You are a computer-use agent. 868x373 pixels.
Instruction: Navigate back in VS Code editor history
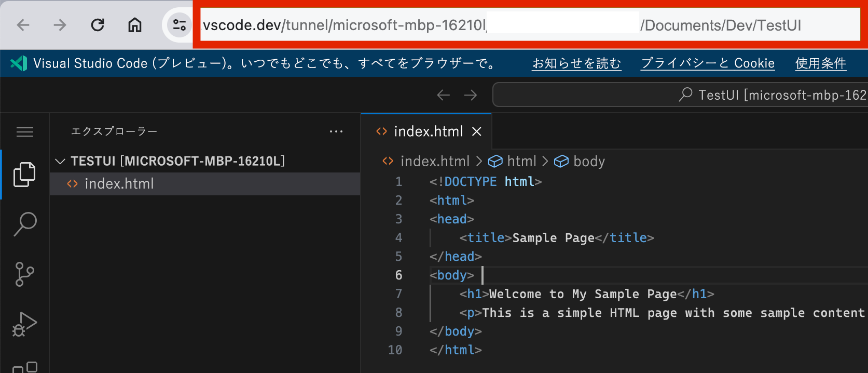(443, 95)
